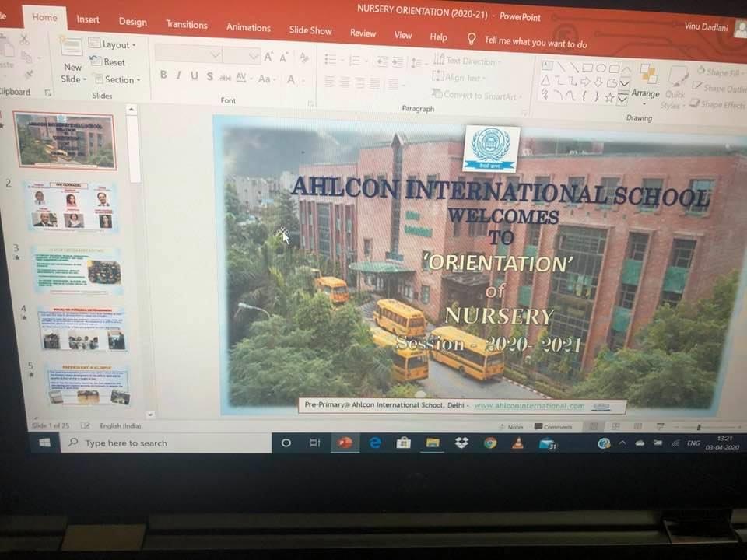
Task: Switch to the Design tab
Action: (133, 22)
